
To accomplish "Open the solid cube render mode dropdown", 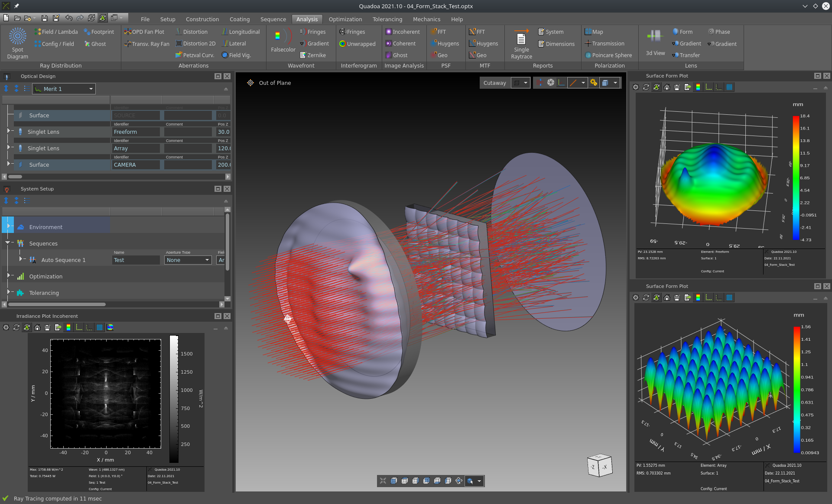I will tap(615, 83).
